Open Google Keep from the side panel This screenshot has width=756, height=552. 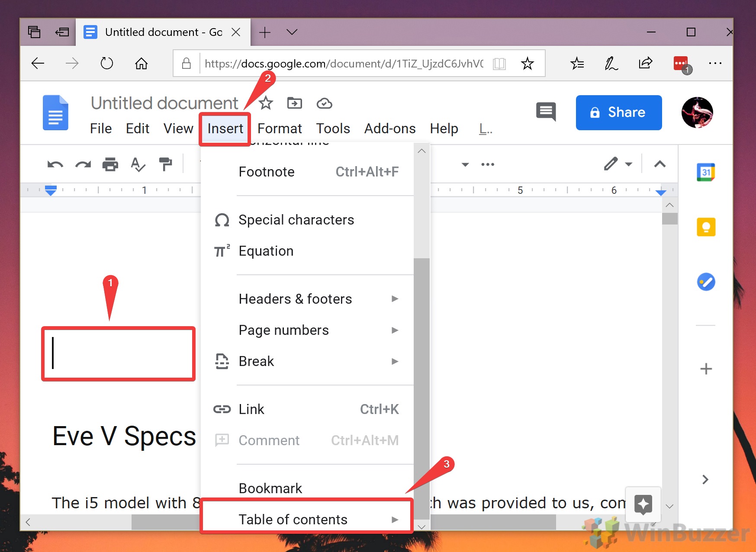706,227
